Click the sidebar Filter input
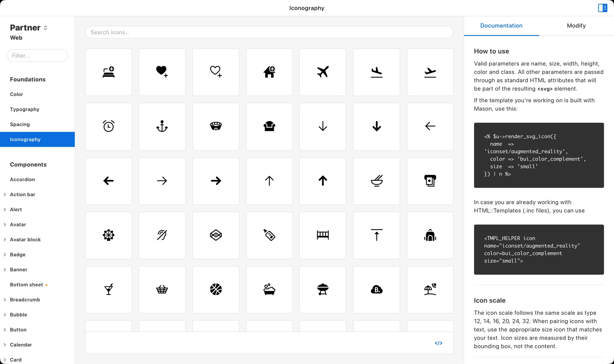614x364 pixels. (x=37, y=56)
